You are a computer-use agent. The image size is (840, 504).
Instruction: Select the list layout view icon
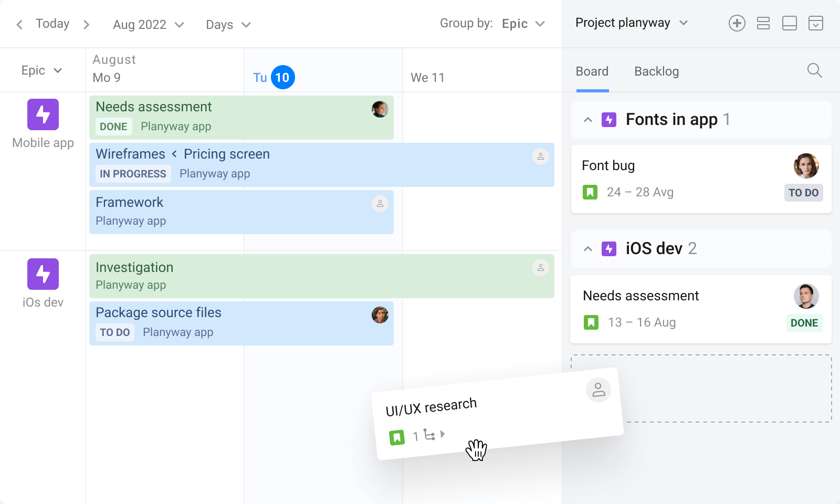[x=763, y=23]
